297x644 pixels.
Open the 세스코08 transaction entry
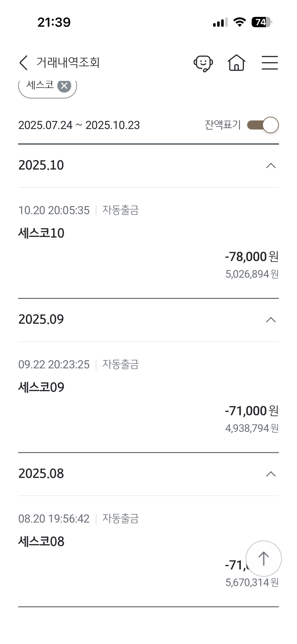pyautogui.click(x=41, y=541)
